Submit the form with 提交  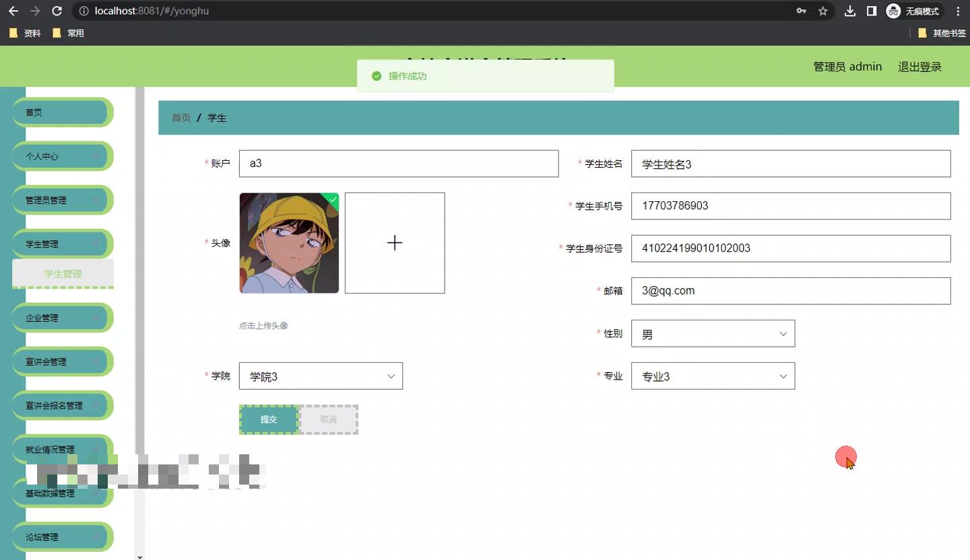coord(269,419)
